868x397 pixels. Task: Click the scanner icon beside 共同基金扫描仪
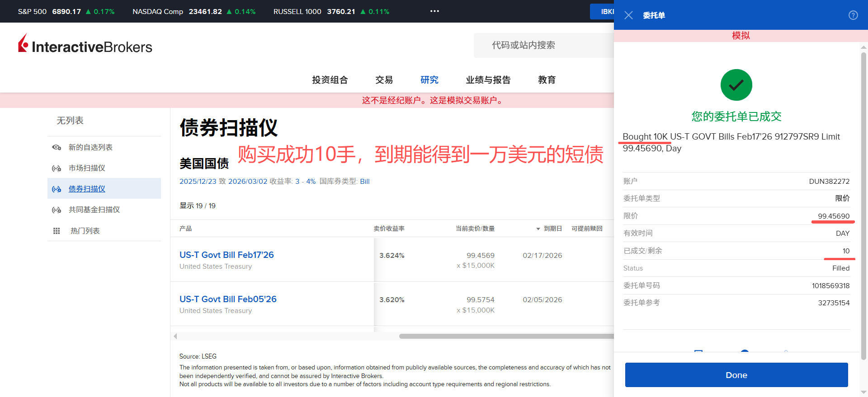(57, 210)
